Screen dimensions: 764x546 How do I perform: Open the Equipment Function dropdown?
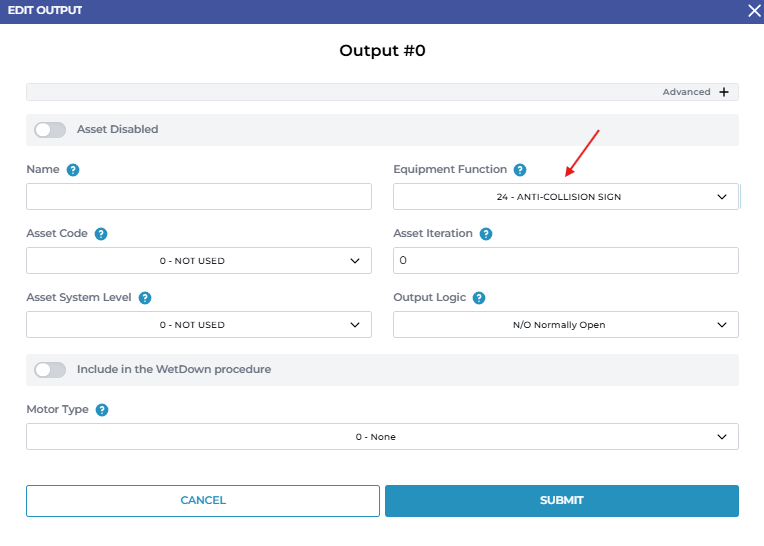pos(565,197)
